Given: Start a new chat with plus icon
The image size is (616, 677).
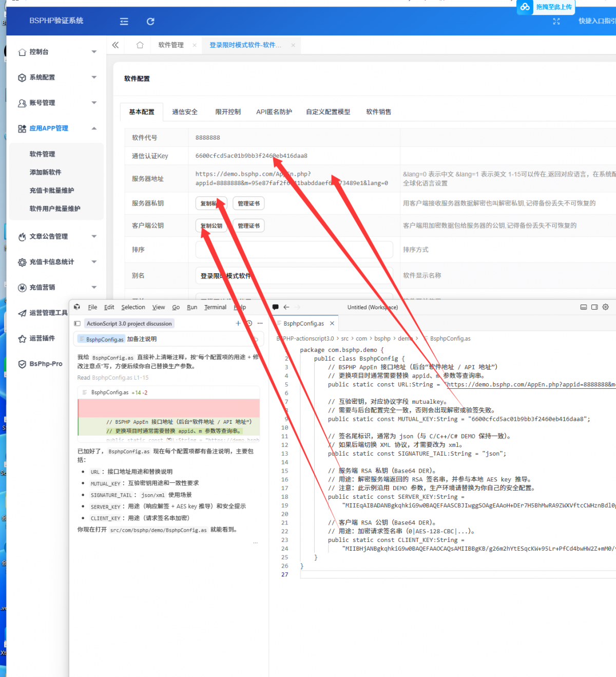Looking at the screenshot, I should click(238, 324).
